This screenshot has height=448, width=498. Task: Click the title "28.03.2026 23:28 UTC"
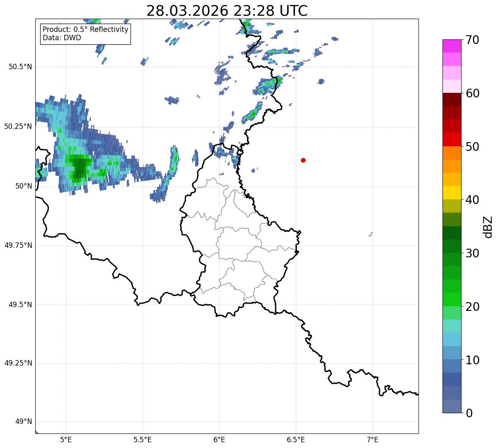point(227,11)
